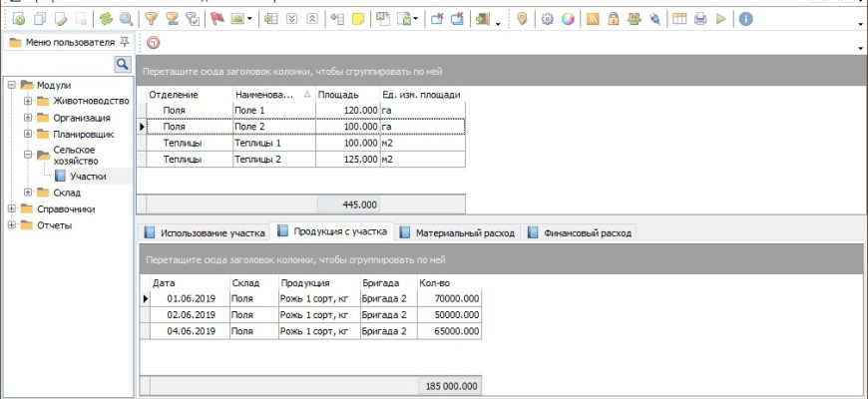Expand the Животноводство tree folder

28,102
